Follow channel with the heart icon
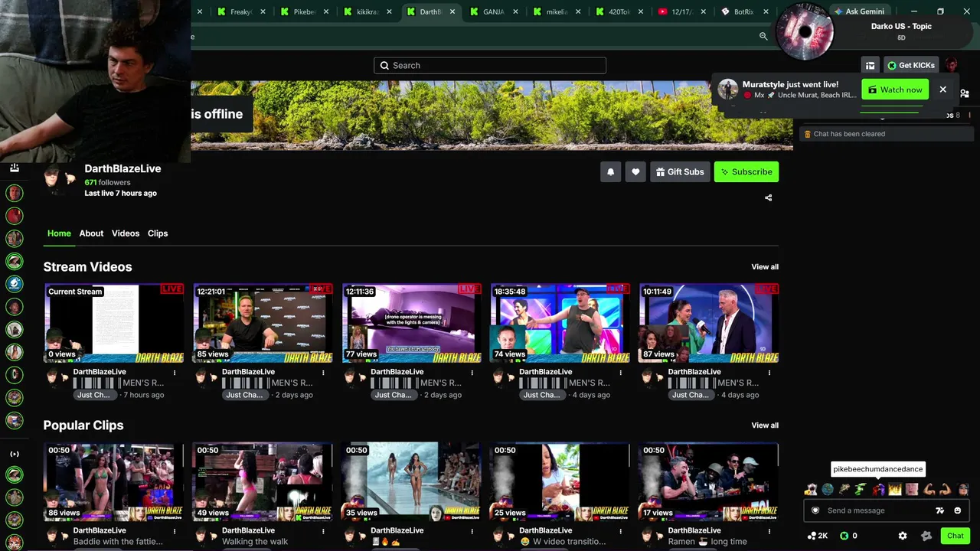The height and width of the screenshot is (551, 980). (635, 172)
